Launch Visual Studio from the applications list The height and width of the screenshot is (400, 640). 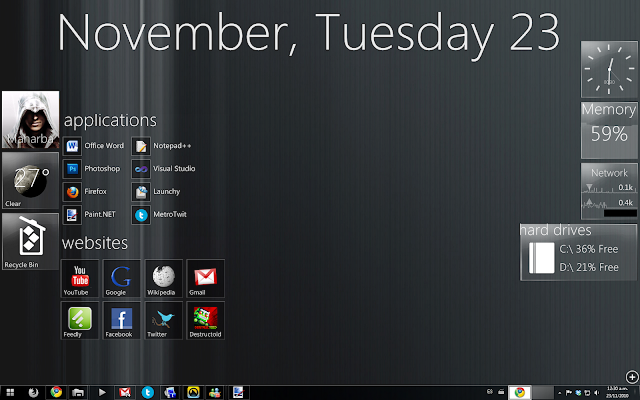point(163,169)
